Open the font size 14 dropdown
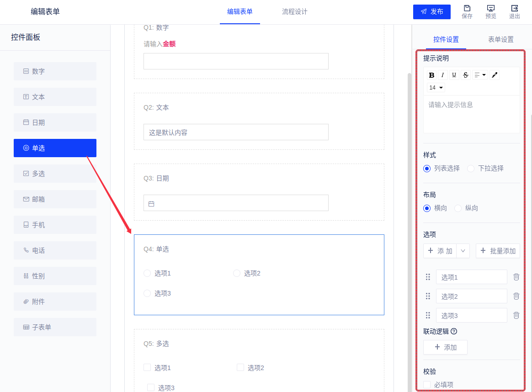 click(436, 88)
